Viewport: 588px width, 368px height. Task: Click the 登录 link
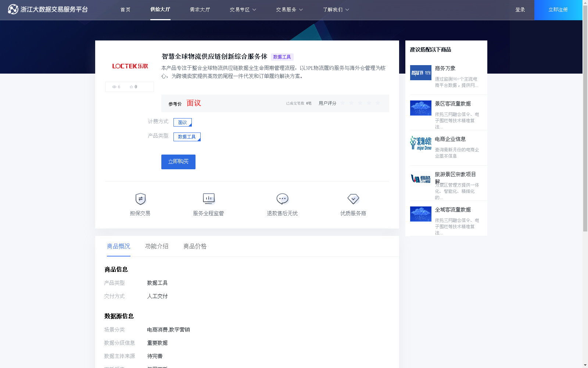click(520, 10)
